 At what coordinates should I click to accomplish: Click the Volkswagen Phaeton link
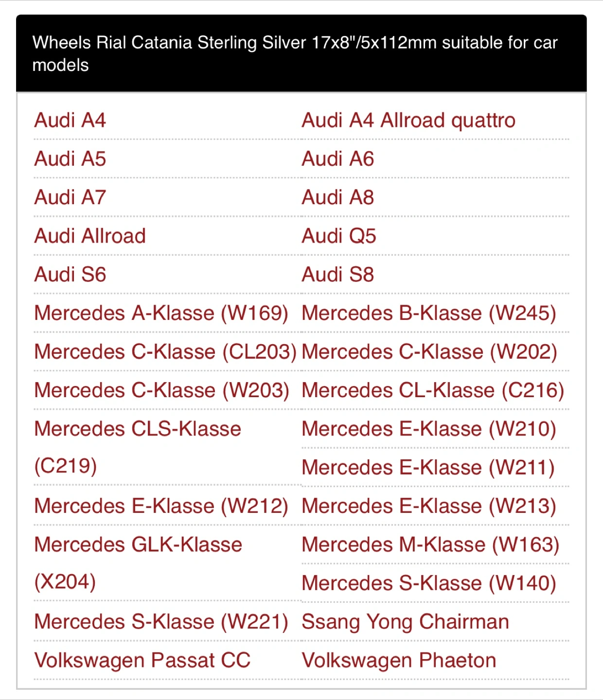click(x=399, y=660)
